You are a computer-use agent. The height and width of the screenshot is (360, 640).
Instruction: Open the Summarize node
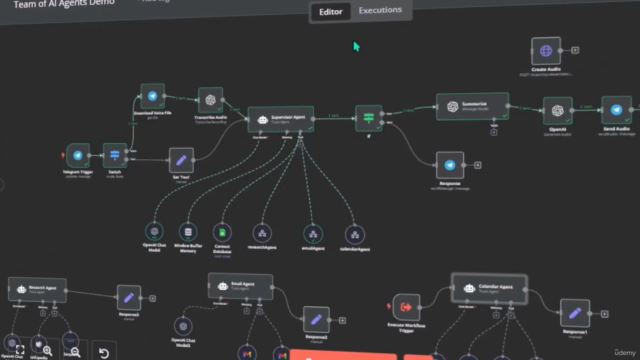click(x=472, y=106)
